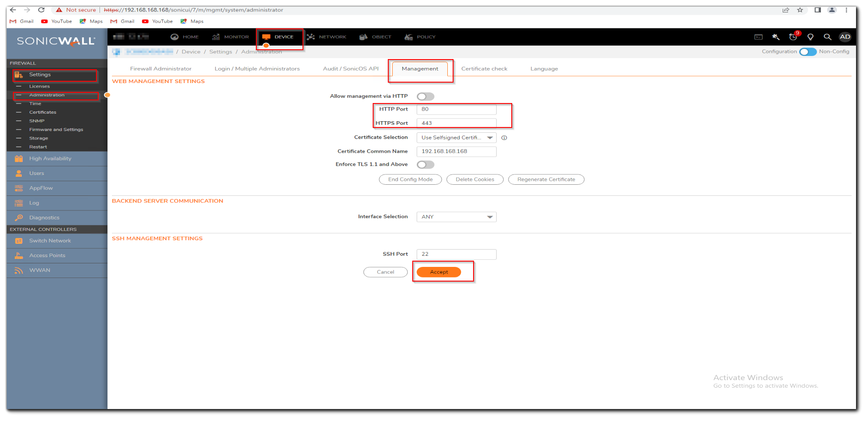The height and width of the screenshot is (421, 868).
Task: Open the CLI terminal console icon
Action: coord(758,37)
